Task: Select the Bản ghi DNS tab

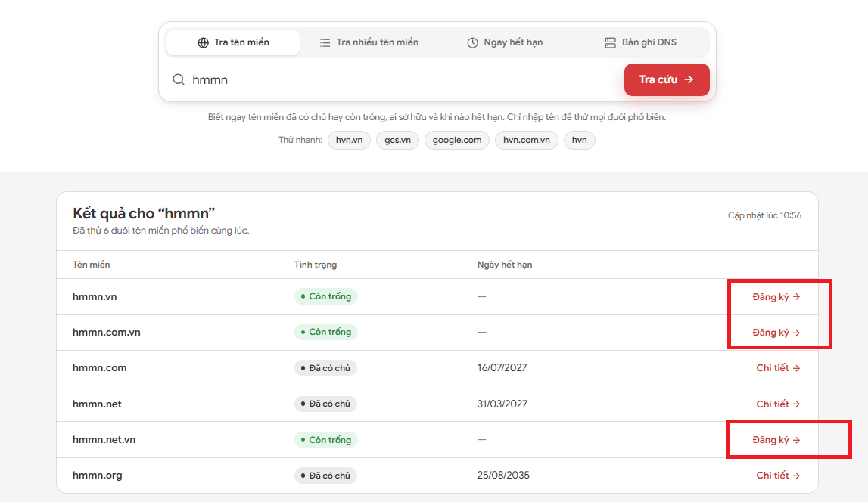Action: click(640, 42)
